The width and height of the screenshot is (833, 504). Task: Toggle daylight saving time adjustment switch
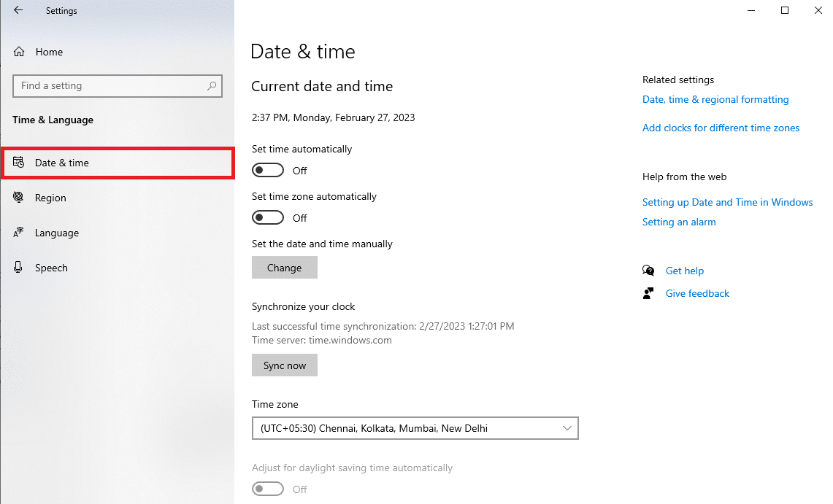(268, 489)
